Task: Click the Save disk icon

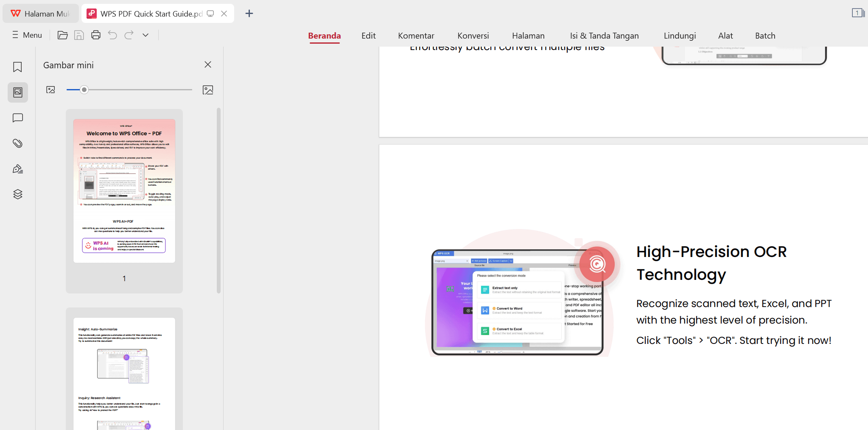Action: pyautogui.click(x=79, y=35)
